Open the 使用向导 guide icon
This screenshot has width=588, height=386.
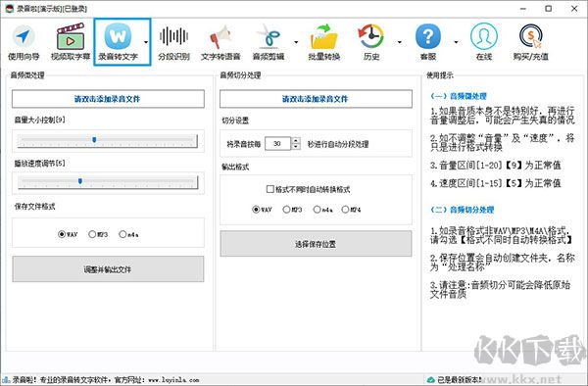tap(24, 42)
